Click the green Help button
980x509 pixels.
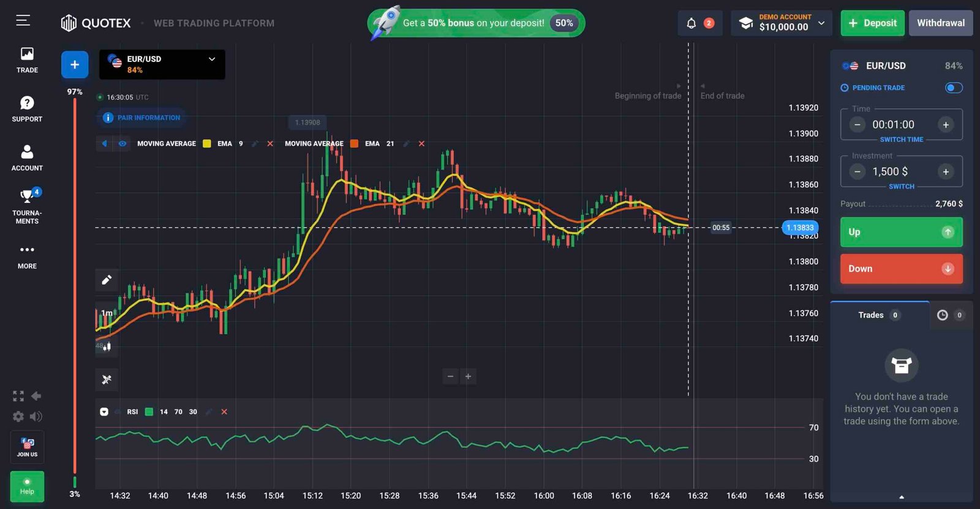click(x=27, y=487)
